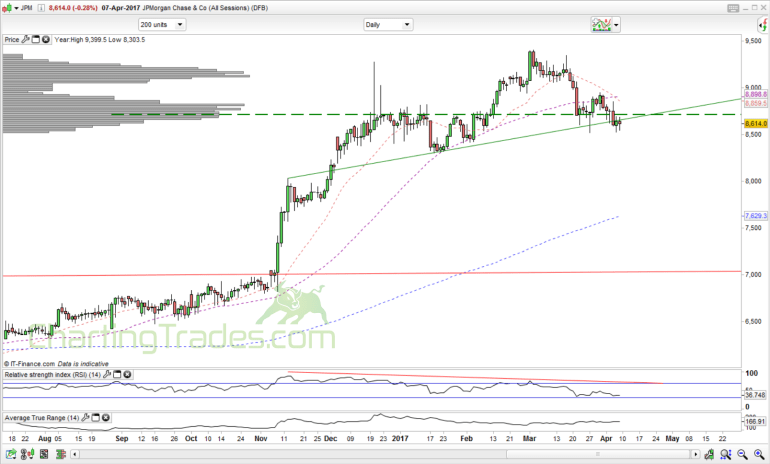Open the Price panel wrench settings
The image size is (770, 464).
pos(26,39)
